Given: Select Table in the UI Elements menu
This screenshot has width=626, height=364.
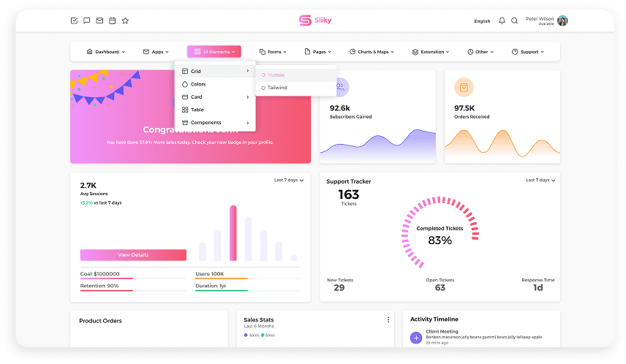Looking at the screenshot, I should (x=197, y=110).
